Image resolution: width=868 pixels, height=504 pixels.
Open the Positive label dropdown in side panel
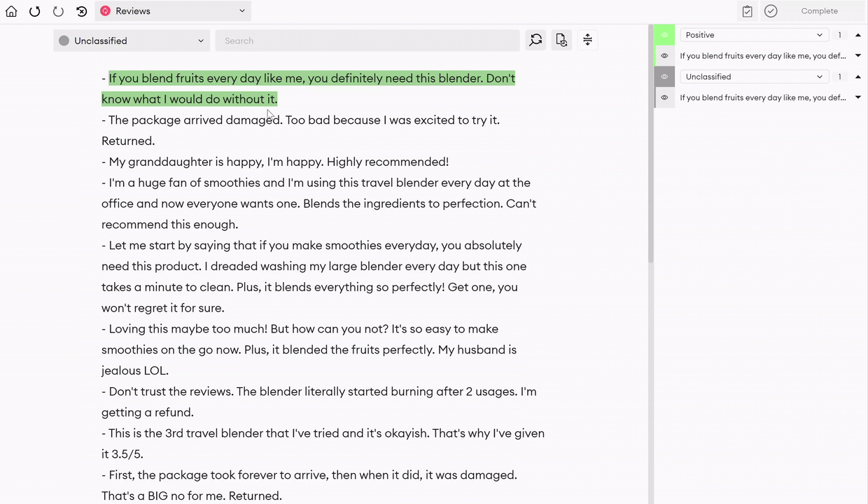755,35
